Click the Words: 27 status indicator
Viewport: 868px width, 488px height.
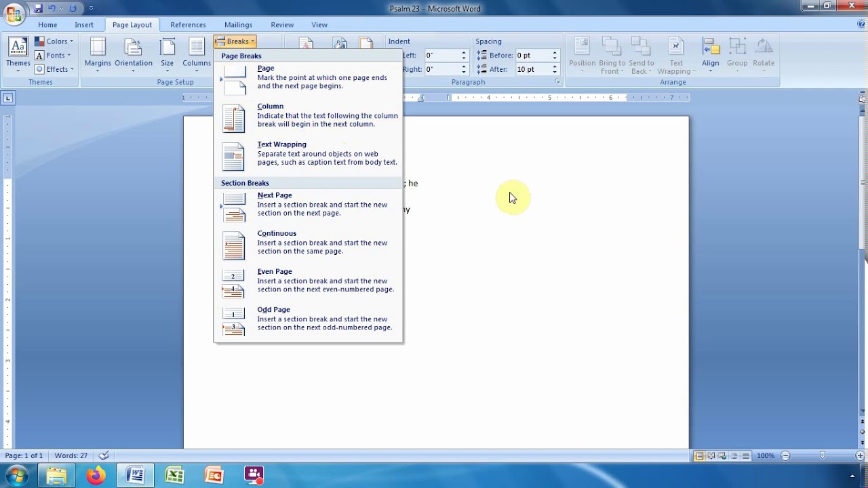coord(71,456)
